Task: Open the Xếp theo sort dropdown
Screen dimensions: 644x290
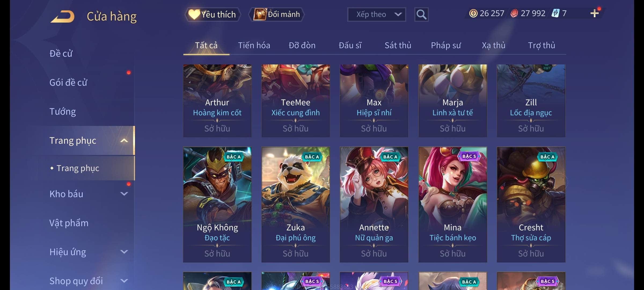Action: 376,15
